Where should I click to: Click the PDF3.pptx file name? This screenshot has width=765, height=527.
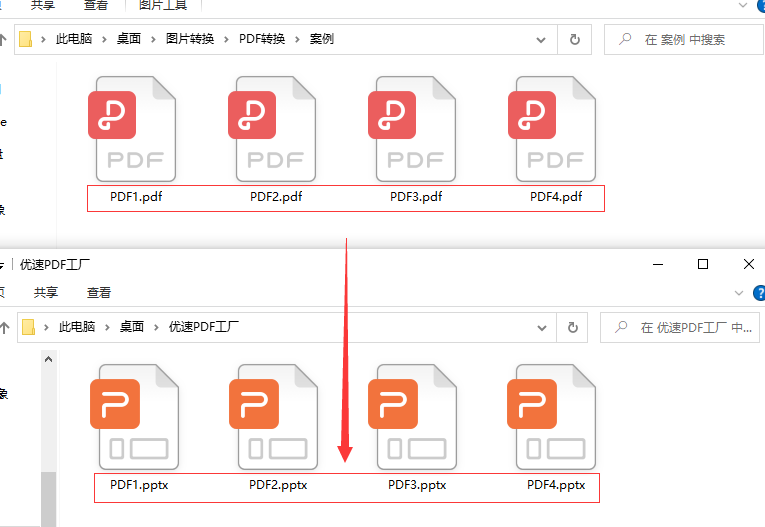click(x=417, y=485)
